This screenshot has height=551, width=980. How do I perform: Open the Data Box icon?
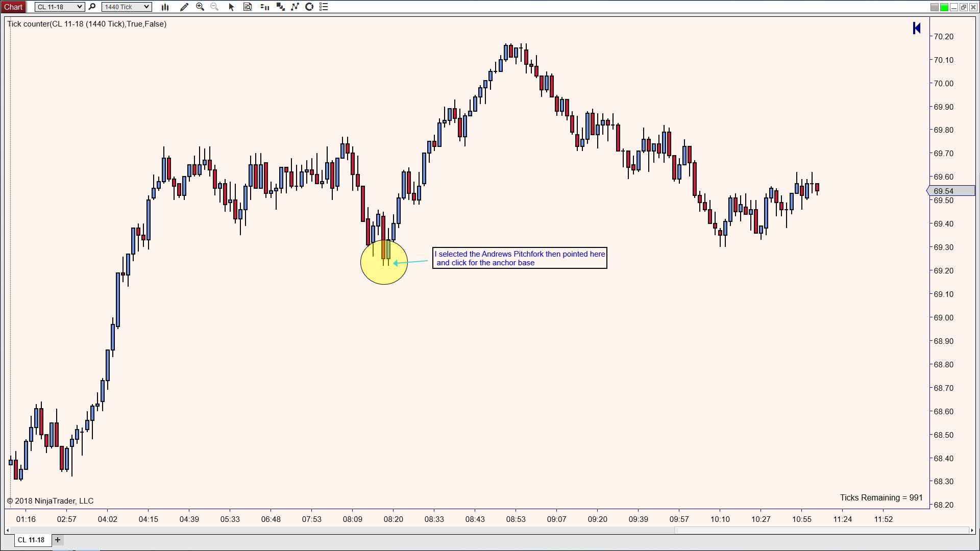pyautogui.click(x=248, y=7)
